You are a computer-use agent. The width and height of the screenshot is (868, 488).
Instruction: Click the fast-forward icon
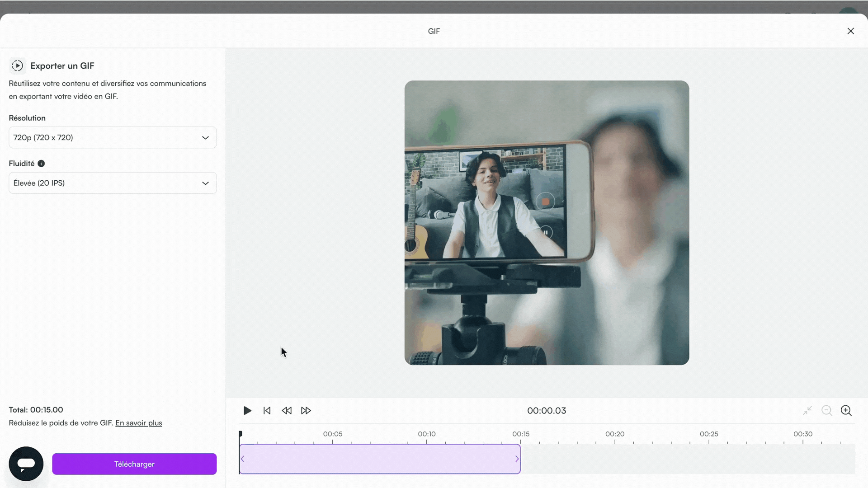(x=306, y=411)
